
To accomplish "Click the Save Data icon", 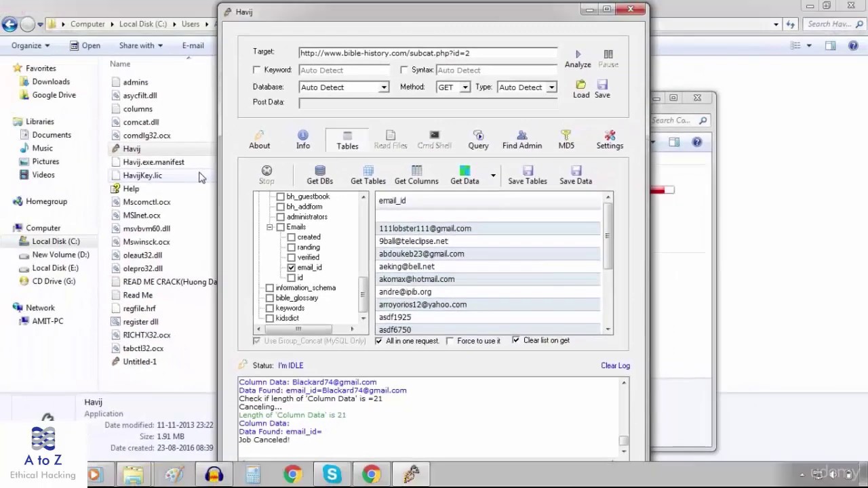I will click(576, 170).
